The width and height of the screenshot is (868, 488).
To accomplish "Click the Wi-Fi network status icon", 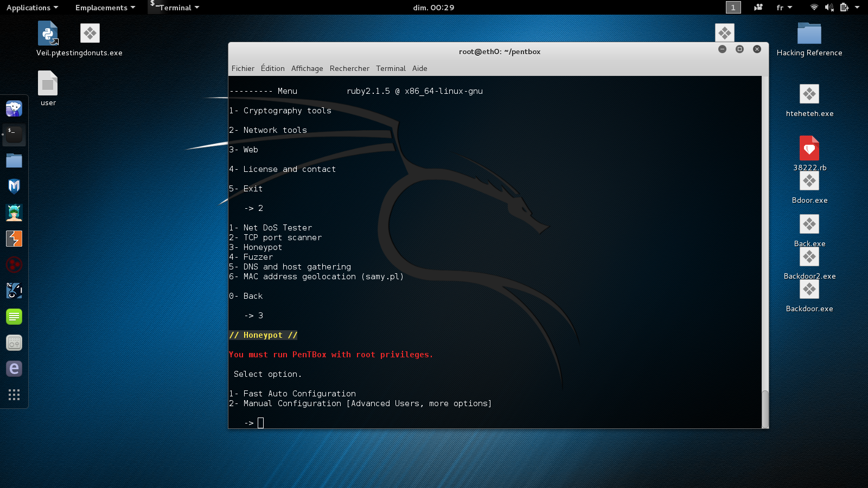I will [814, 8].
